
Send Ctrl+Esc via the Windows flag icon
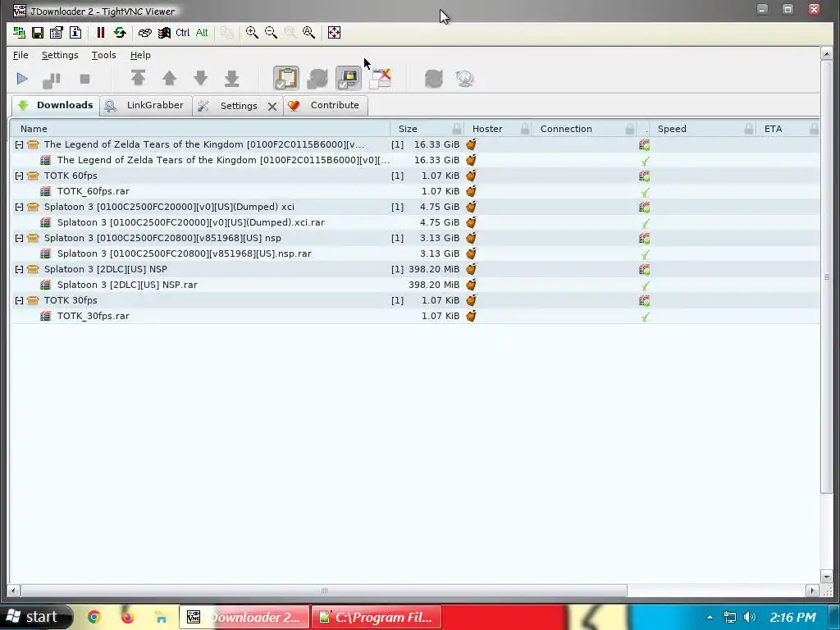point(164,33)
